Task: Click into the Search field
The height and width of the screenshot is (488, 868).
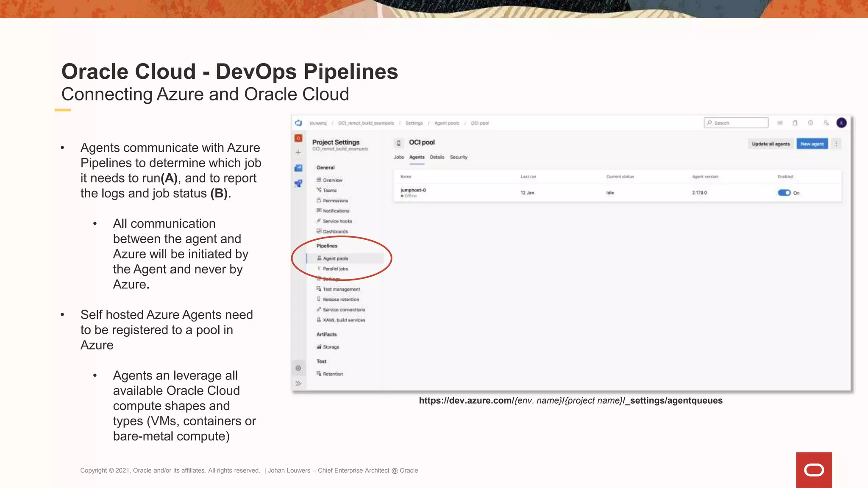Action: pyautogui.click(x=736, y=123)
